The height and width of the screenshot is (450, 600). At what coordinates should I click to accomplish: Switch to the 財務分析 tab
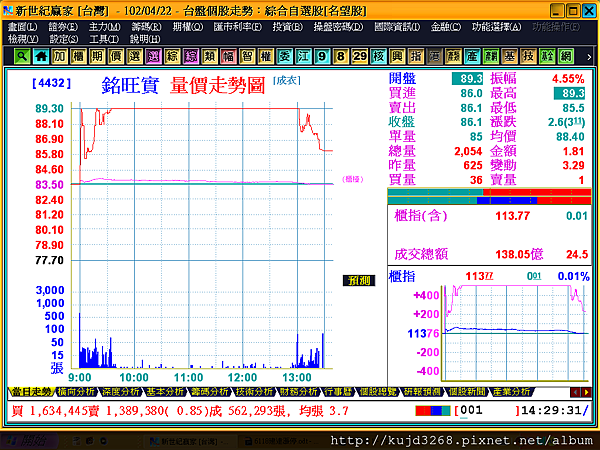click(298, 392)
